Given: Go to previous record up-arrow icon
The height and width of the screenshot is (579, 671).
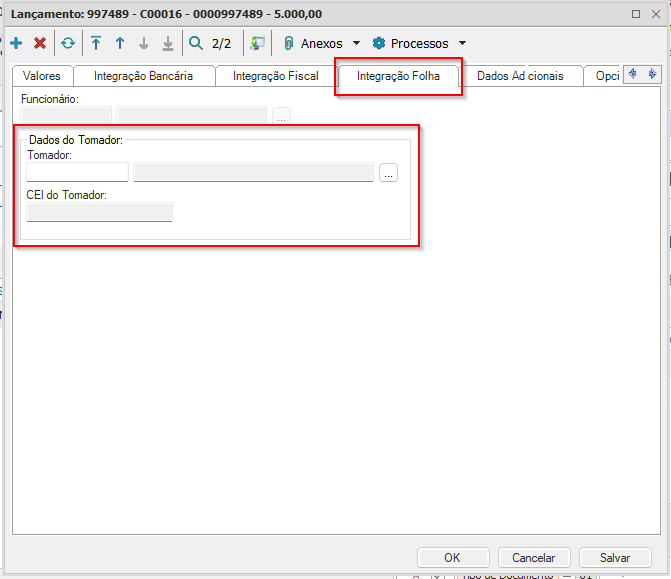Looking at the screenshot, I should [120, 43].
